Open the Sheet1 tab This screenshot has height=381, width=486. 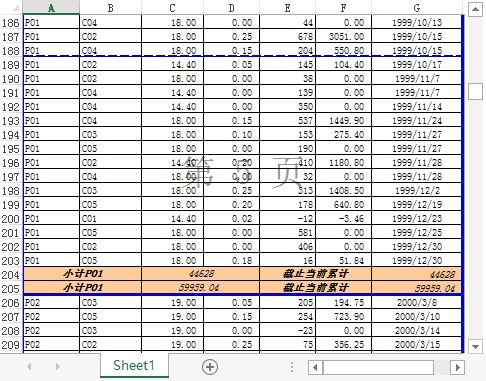(134, 366)
